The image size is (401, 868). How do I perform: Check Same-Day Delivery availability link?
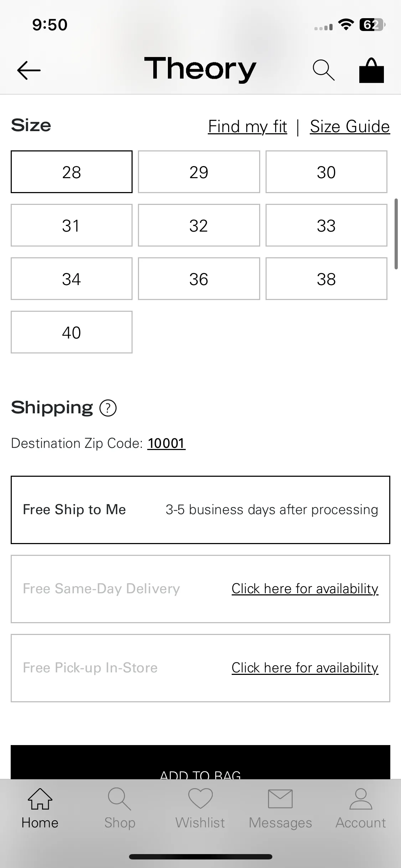click(305, 589)
